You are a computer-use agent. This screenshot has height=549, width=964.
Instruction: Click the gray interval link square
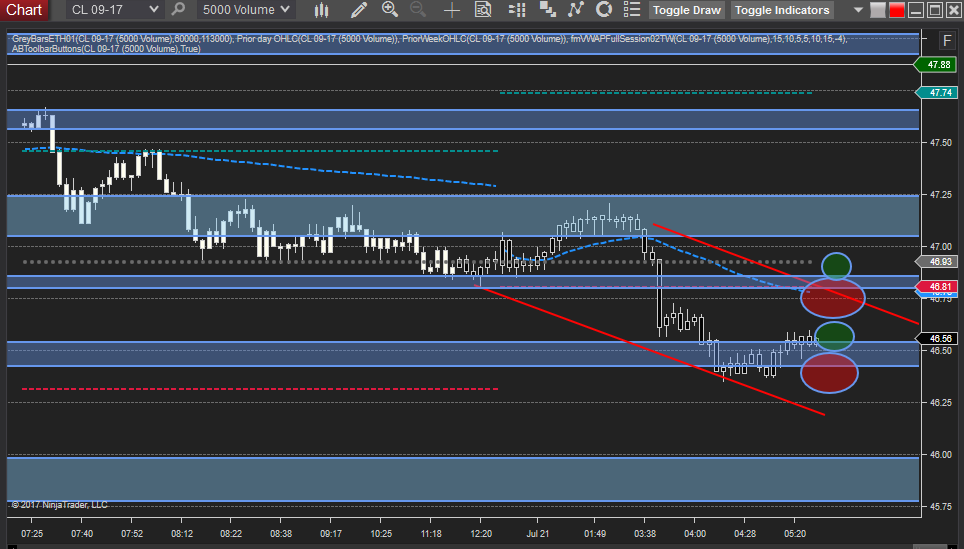click(878, 10)
